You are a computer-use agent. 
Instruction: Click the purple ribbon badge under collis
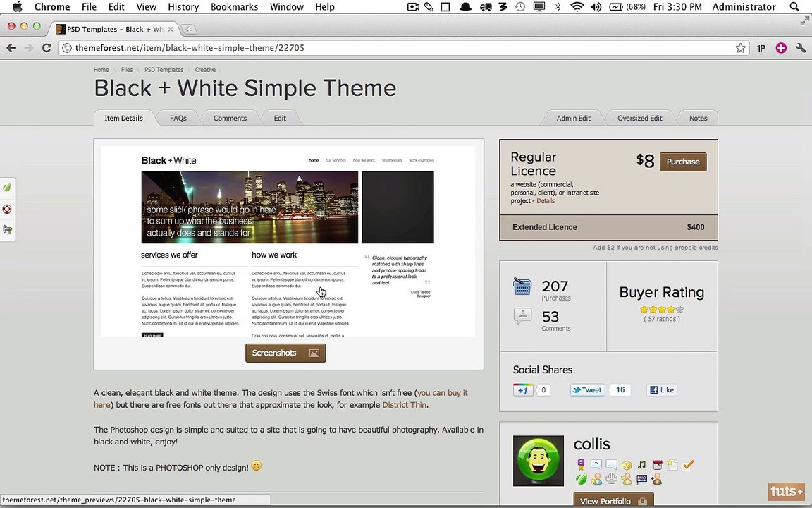(x=581, y=464)
